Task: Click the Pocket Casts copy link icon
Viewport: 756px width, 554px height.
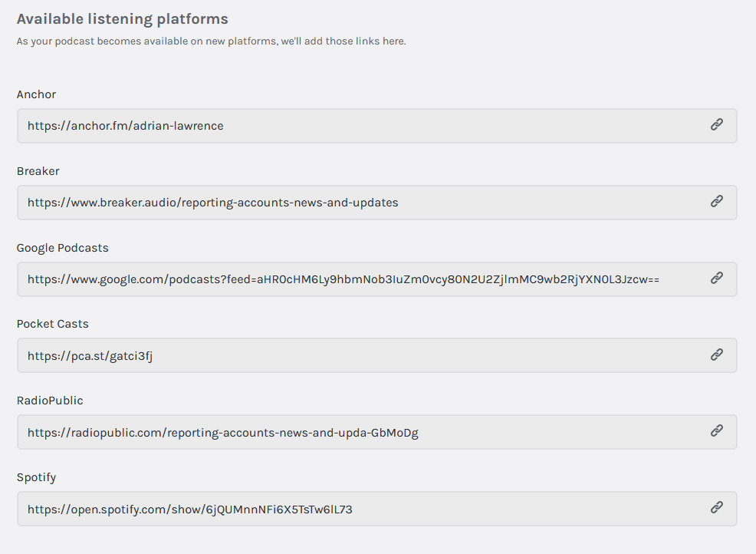Action: click(x=716, y=355)
